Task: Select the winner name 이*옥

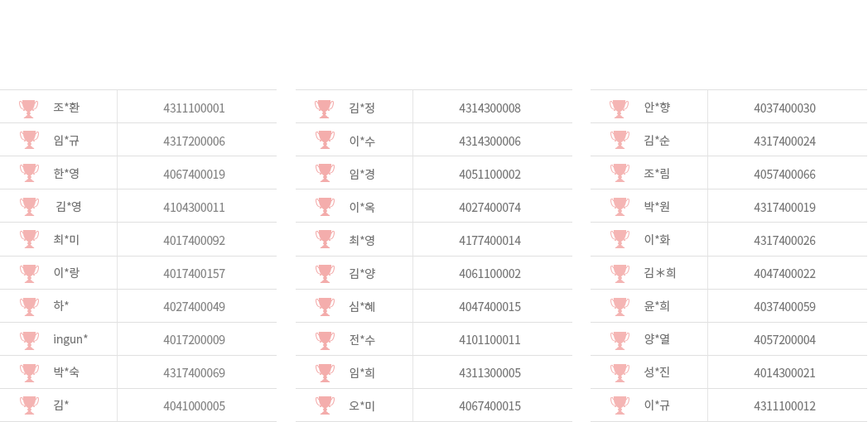Action: [362, 207]
